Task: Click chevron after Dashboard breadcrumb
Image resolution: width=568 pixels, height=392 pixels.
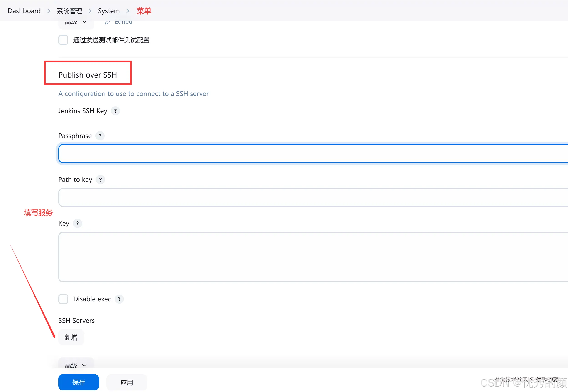Action: click(x=49, y=11)
